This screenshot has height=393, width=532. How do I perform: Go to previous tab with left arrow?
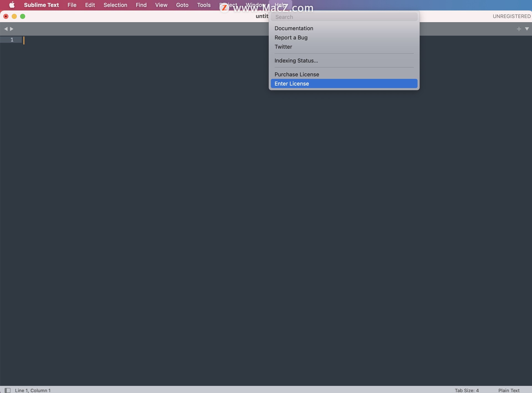6,29
